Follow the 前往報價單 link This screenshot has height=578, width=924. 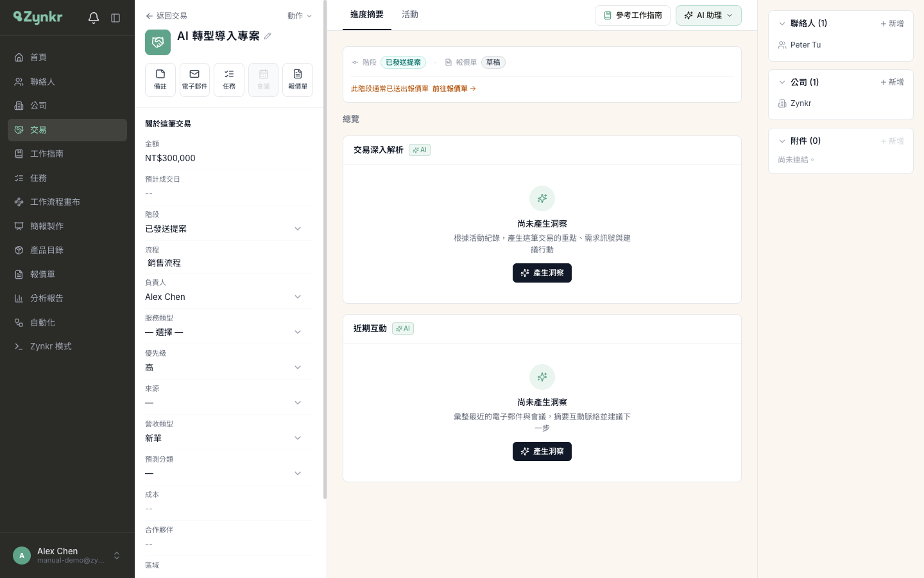point(454,89)
